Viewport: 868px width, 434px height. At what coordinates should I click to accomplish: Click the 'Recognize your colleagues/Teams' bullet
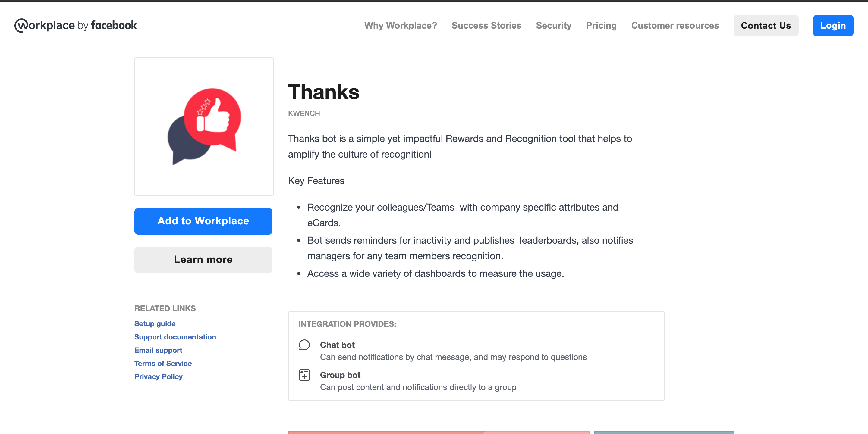(463, 215)
